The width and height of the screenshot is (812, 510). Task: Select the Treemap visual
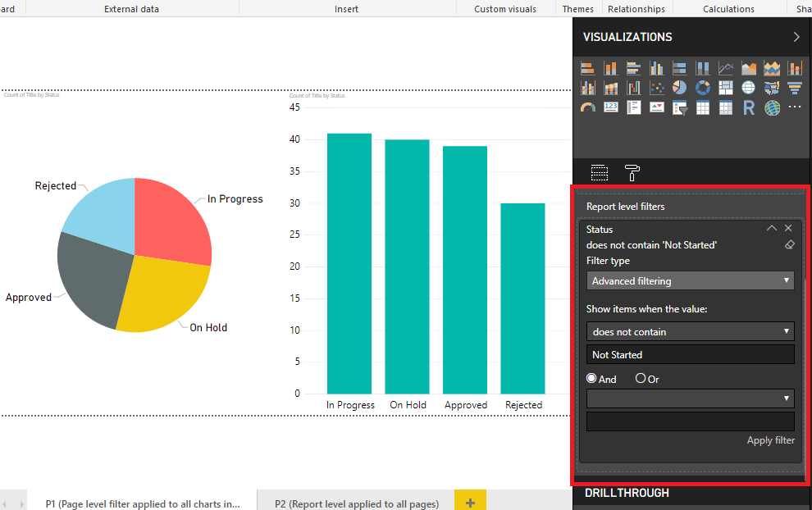coord(726,87)
